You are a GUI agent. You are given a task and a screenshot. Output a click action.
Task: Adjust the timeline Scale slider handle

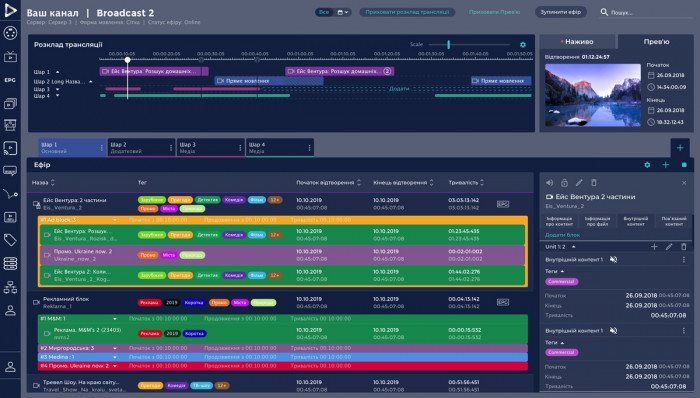point(448,44)
